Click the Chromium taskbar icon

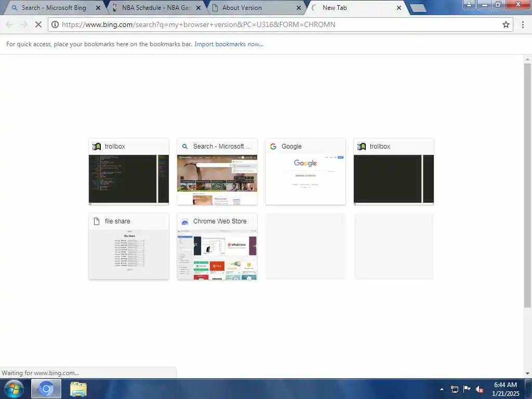point(46,389)
